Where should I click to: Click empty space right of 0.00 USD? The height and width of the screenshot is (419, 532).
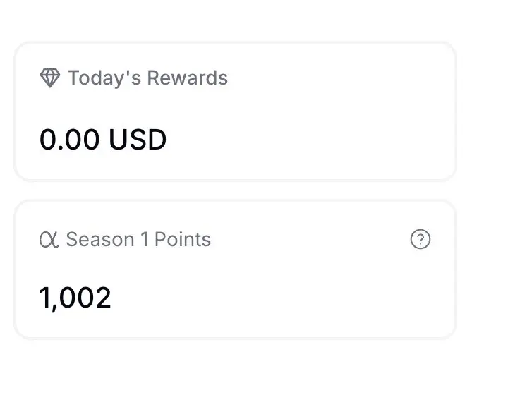coord(306,140)
